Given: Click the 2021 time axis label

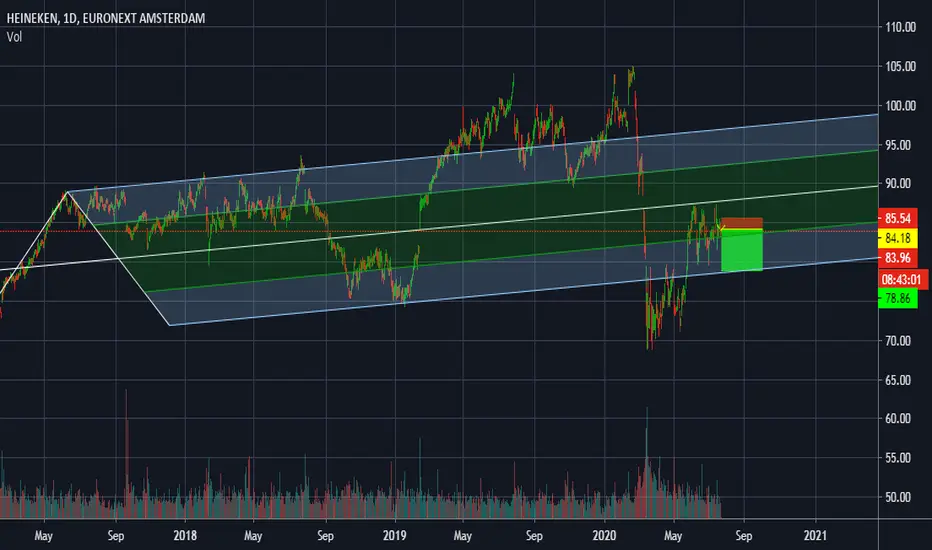Looking at the screenshot, I should click(815, 536).
